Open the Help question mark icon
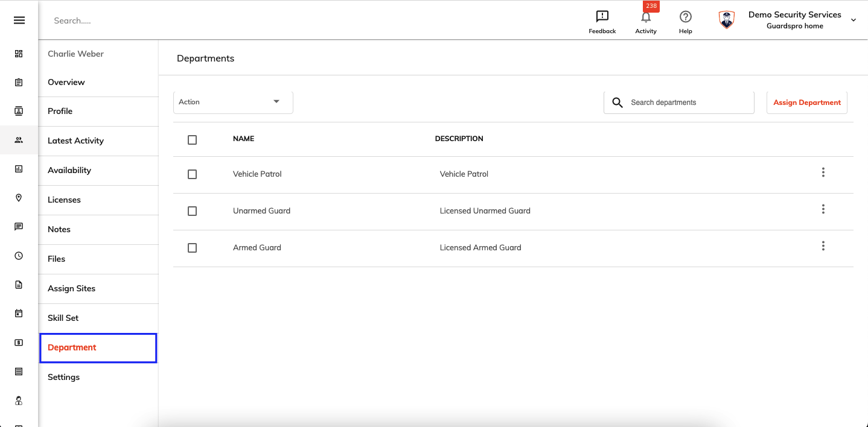Viewport: 868px width, 427px height. pos(685,17)
